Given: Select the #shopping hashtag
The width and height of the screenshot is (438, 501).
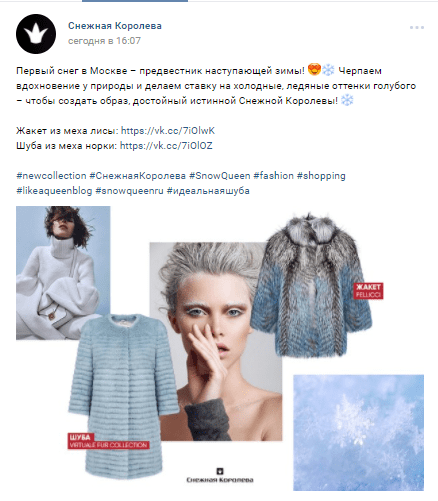Looking at the screenshot, I should pos(321,176).
